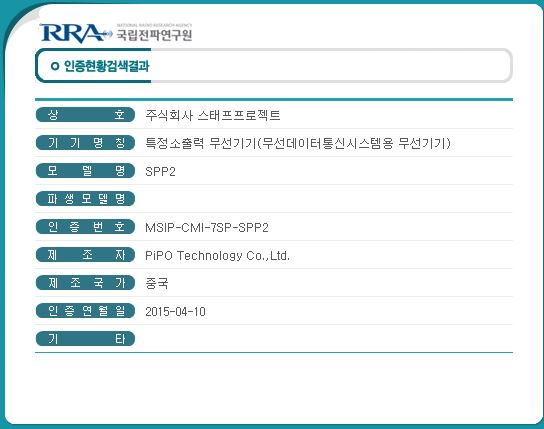Click the country value 중국
Screen dimensions: 544x429
(x=157, y=283)
